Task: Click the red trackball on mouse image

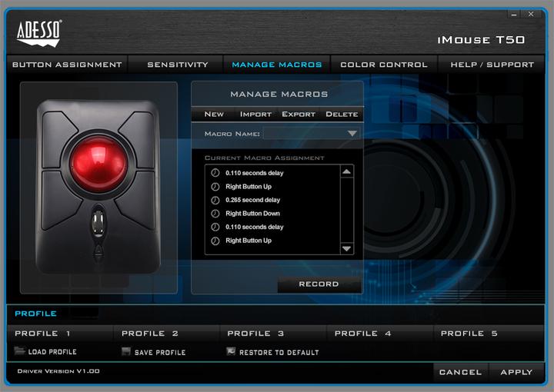Action: coord(97,160)
